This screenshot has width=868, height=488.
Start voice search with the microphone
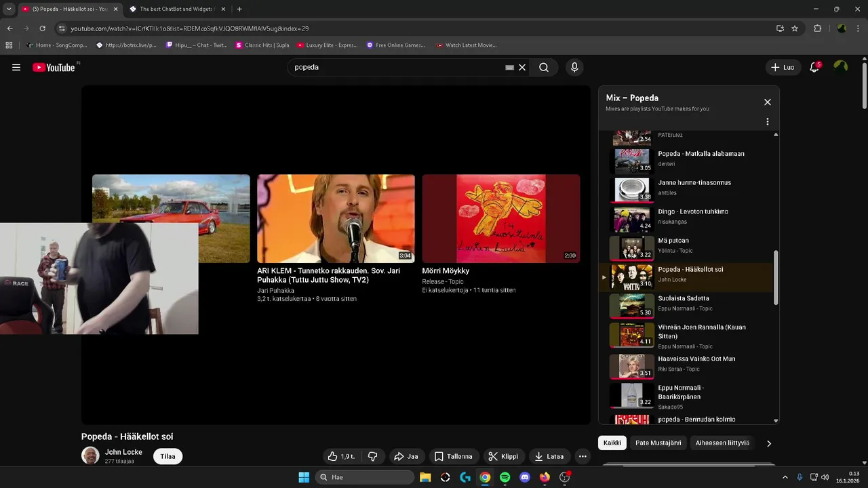coord(574,67)
